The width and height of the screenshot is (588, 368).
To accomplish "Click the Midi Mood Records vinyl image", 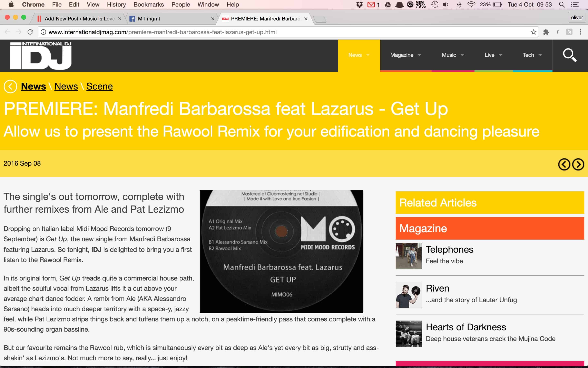I will [x=281, y=251].
